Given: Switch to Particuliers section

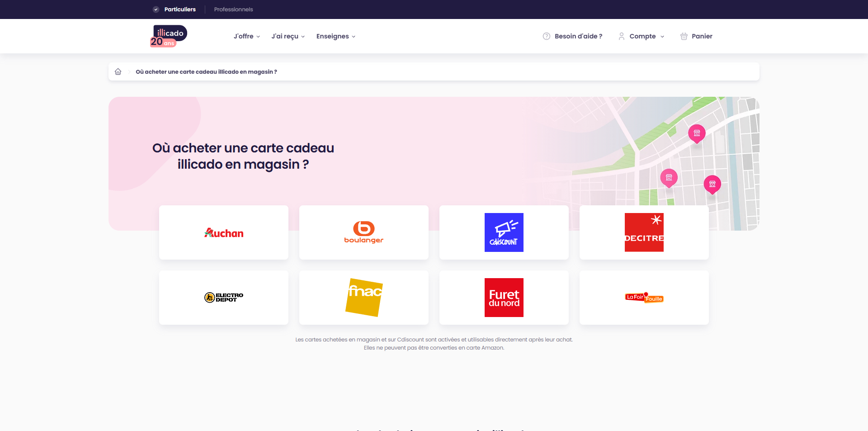Looking at the screenshot, I should pos(175,9).
